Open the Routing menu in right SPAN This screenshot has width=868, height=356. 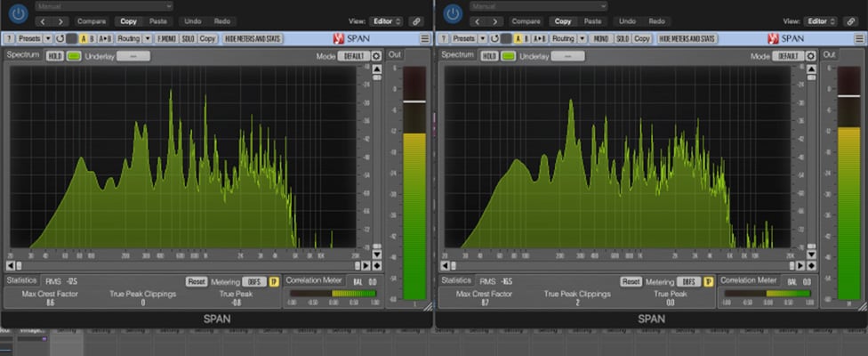click(562, 39)
